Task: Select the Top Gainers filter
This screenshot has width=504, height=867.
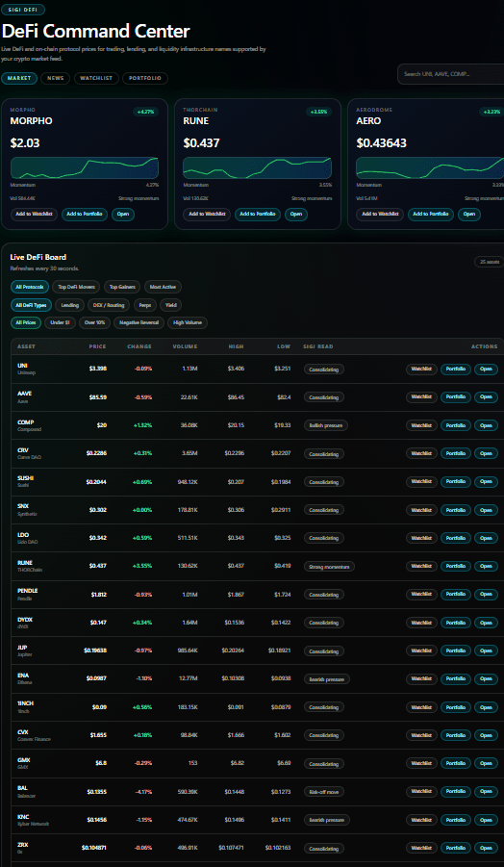Action: pyautogui.click(x=122, y=287)
